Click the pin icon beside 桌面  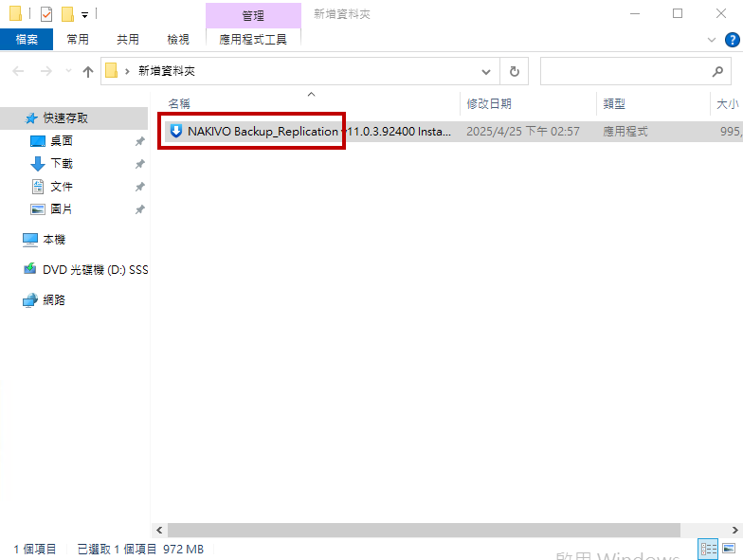click(x=140, y=141)
